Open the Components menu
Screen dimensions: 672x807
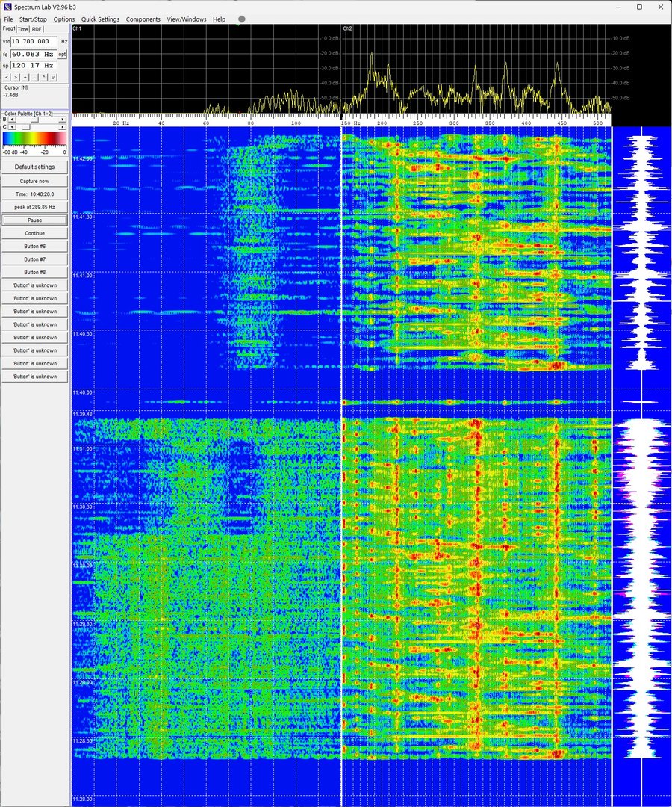pyautogui.click(x=143, y=19)
